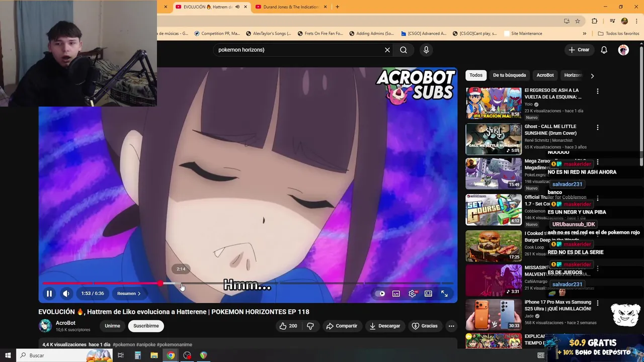Open more actions ellipsis below video
The image size is (644, 362).
click(x=451, y=326)
